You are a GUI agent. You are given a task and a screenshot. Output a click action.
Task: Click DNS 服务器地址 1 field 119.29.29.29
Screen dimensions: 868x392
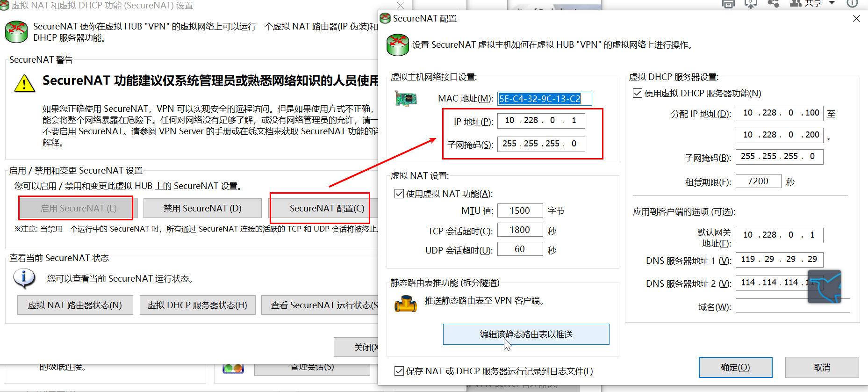coord(780,260)
